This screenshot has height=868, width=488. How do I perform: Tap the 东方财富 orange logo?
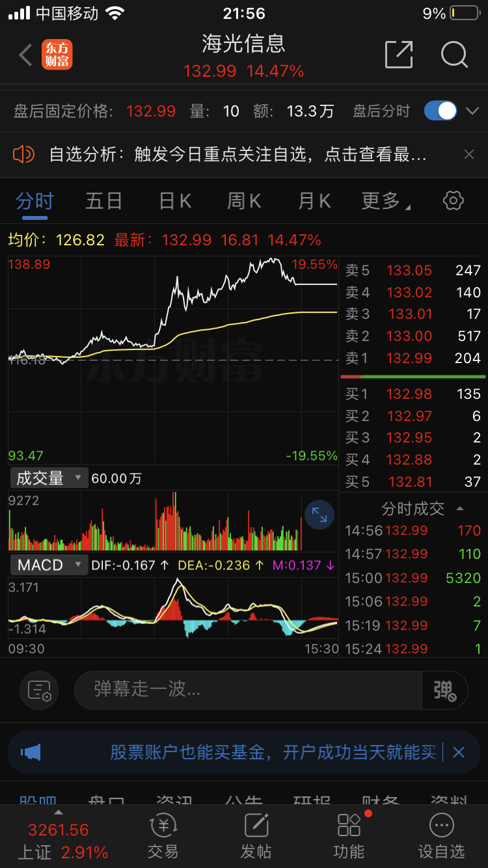pos(57,55)
